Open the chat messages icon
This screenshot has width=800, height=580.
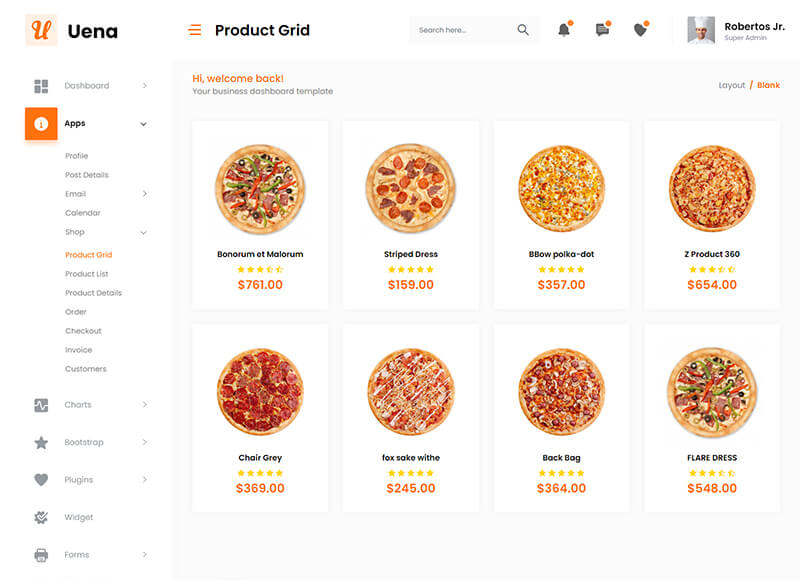click(602, 30)
